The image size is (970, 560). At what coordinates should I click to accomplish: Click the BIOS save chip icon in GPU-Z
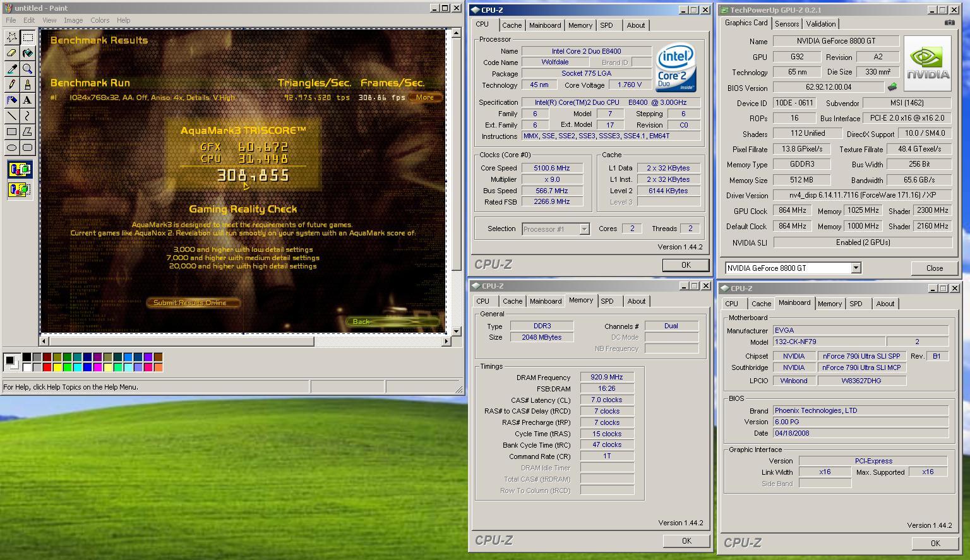click(892, 87)
